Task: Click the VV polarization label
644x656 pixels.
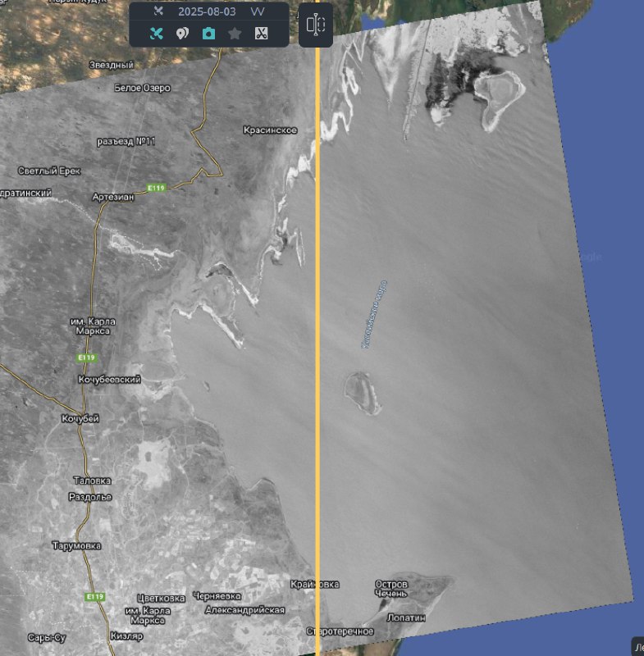Action: 258,11
